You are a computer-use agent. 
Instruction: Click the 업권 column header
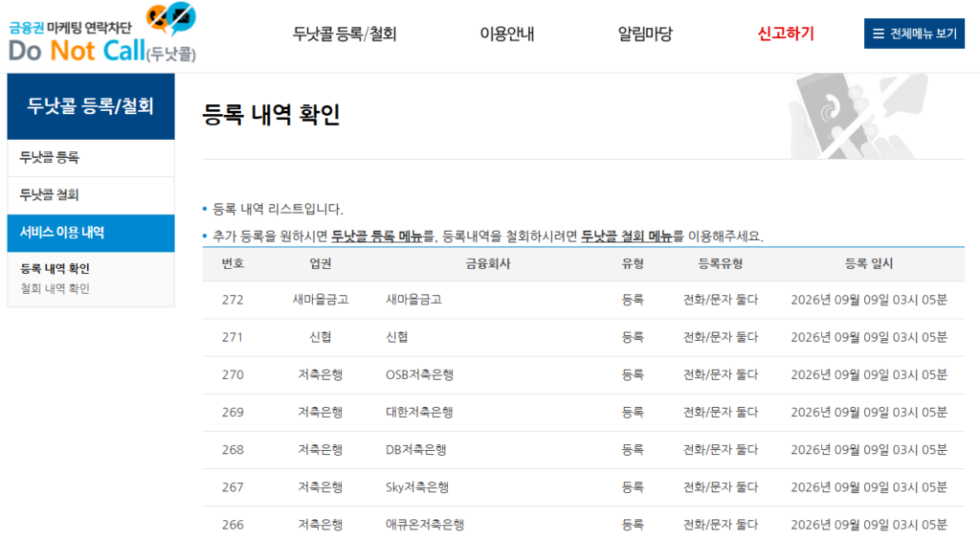click(x=320, y=264)
